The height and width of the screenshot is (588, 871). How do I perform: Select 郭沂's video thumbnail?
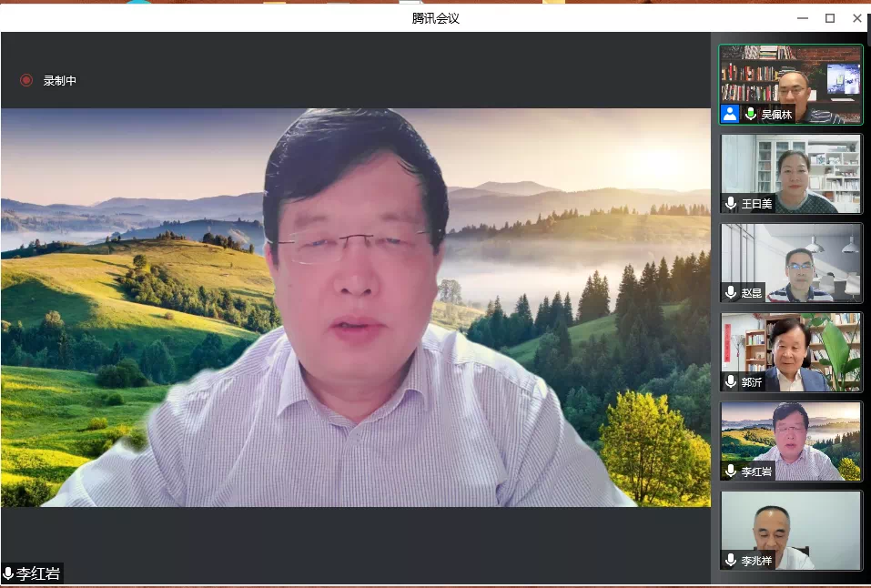pos(790,351)
